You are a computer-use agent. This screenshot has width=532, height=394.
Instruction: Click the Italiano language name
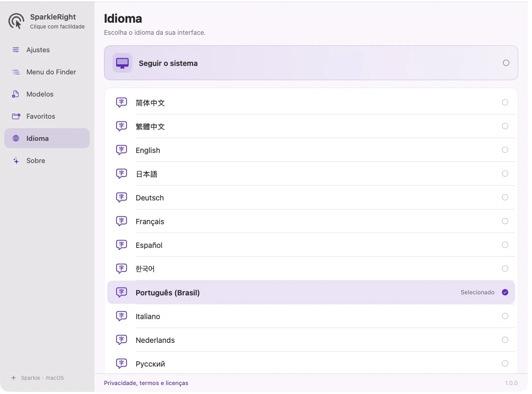pos(148,316)
